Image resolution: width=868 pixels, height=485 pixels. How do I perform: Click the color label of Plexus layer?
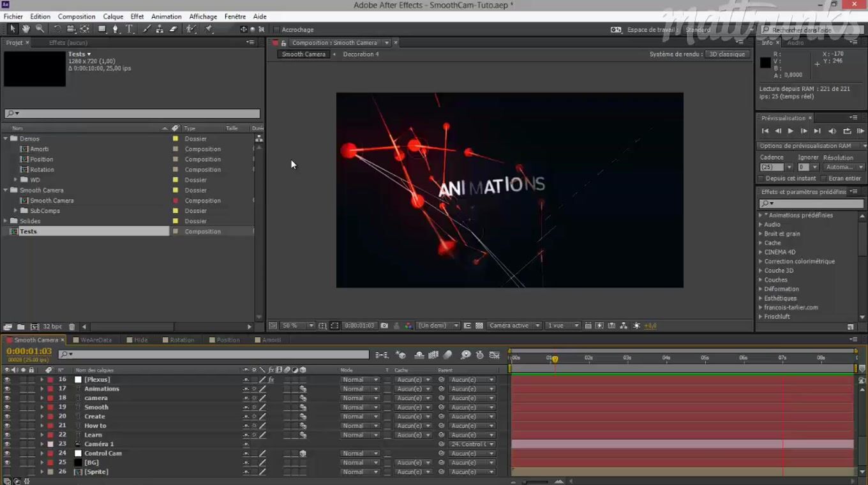point(50,380)
